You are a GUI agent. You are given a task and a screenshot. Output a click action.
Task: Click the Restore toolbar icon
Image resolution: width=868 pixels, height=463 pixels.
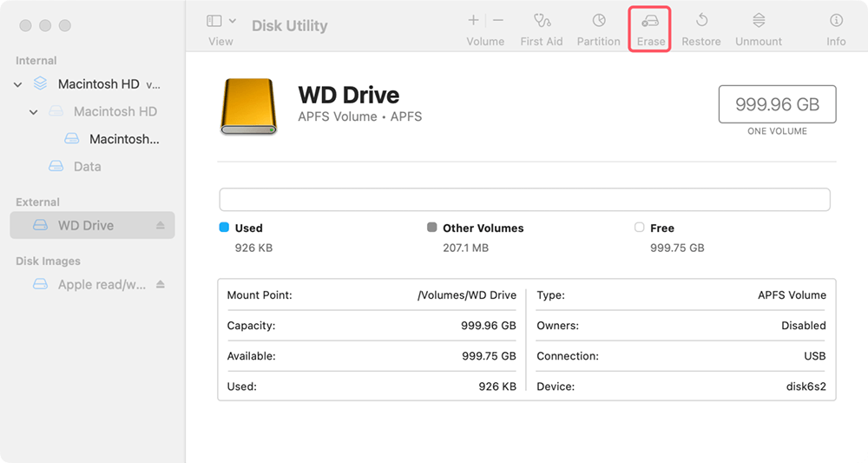pyautogui.click(x=701, y=21)
